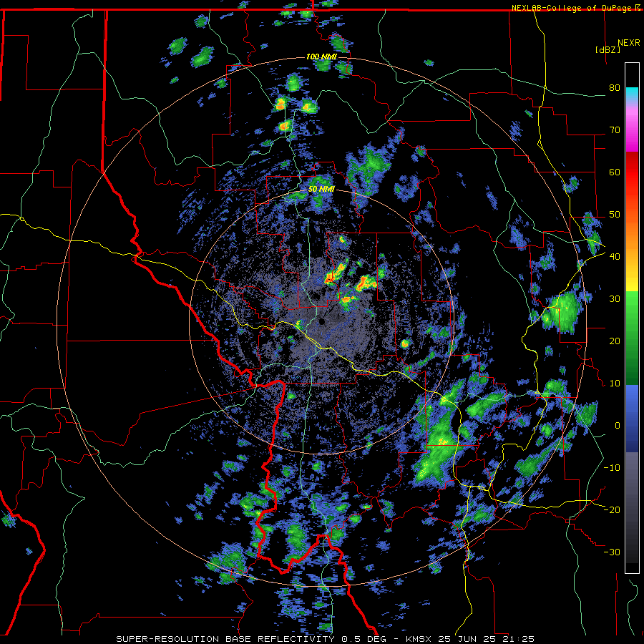Click the 40 value on the dBZ scale
Screen dimensions: 644x644
coord(615,257)
